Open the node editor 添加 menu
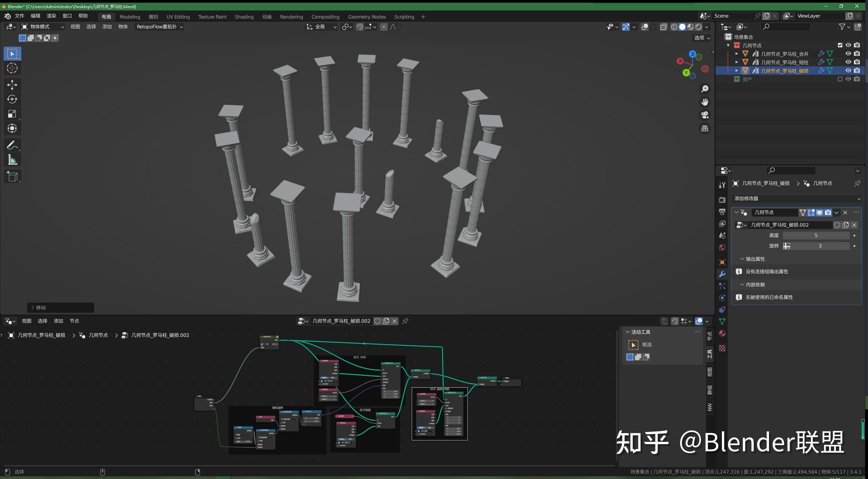The image size is (868, 479). coord(58,321)
